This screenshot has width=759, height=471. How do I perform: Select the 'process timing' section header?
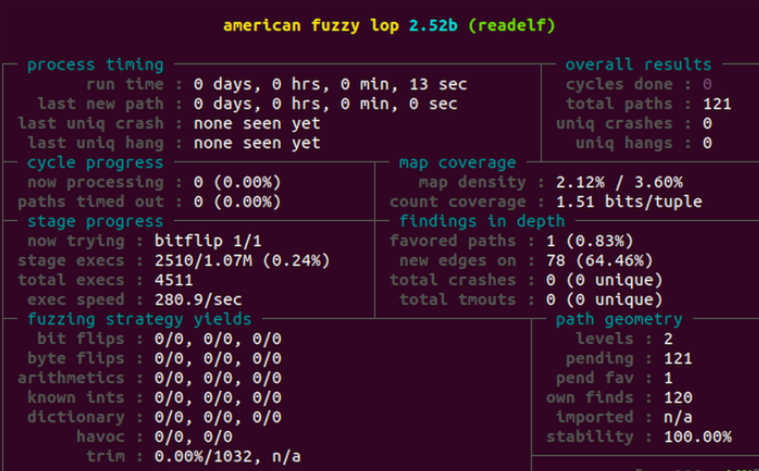pos(95,65)
